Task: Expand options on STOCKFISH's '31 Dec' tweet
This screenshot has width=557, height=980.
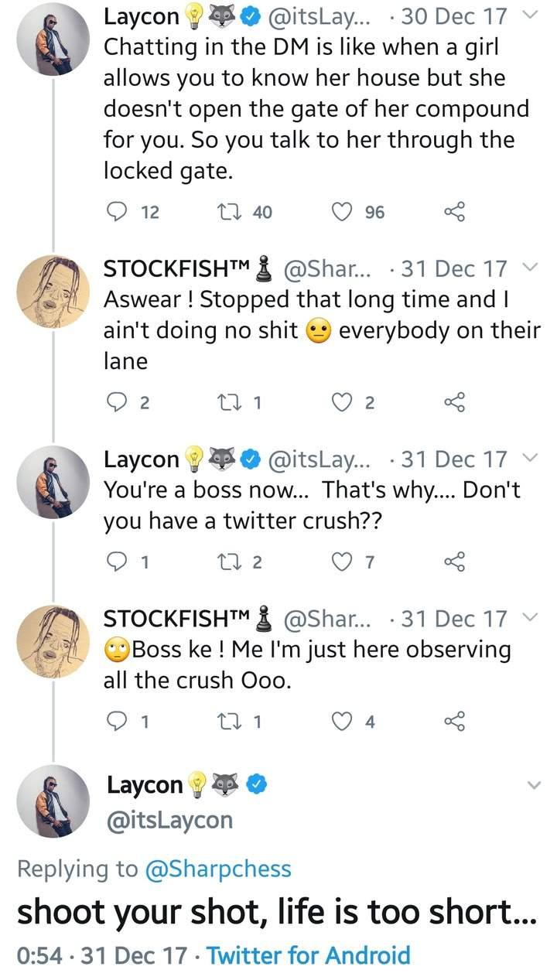Action: pyautogui.click(x=529, y=267)
